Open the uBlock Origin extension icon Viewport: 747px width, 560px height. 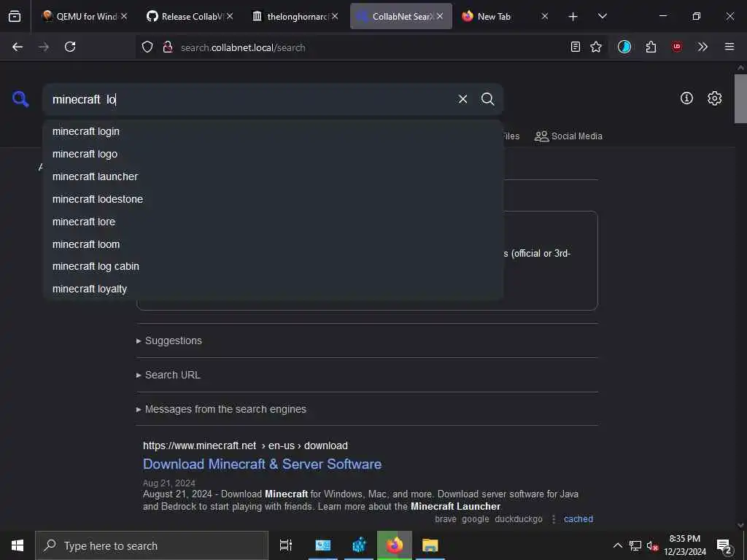pyautogui.click(x=676, y=47)
